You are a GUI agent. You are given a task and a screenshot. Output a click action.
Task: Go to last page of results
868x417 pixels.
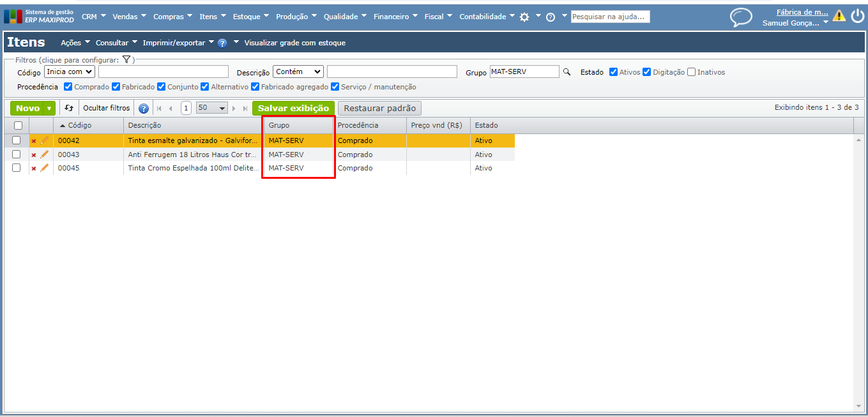tap(245, 109)
